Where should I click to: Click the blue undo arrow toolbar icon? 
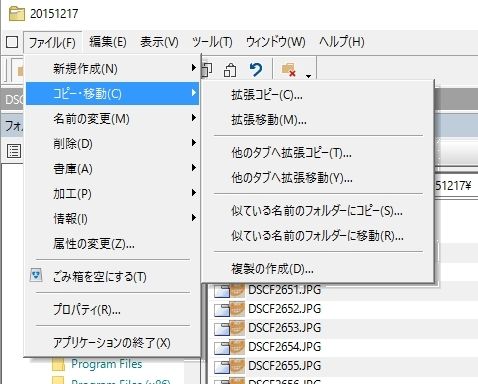[x=256, y=70]
